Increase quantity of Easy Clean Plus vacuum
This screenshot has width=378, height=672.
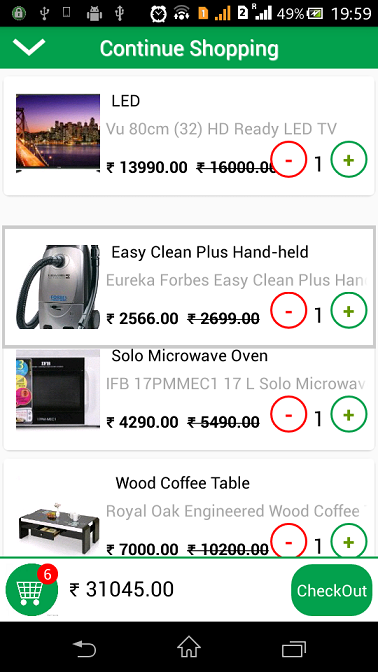pyautogui.click(x=349, y=311)
